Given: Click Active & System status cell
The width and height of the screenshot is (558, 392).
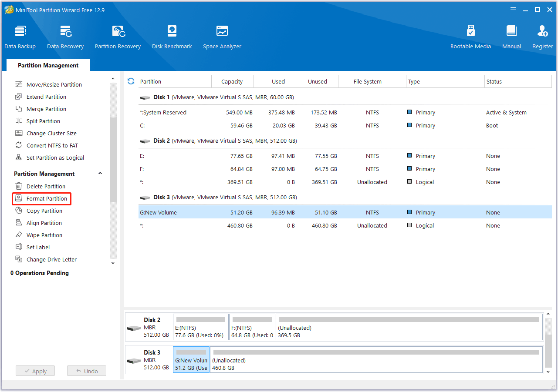Looking at the screenshot, I should (x=506, y=112).
